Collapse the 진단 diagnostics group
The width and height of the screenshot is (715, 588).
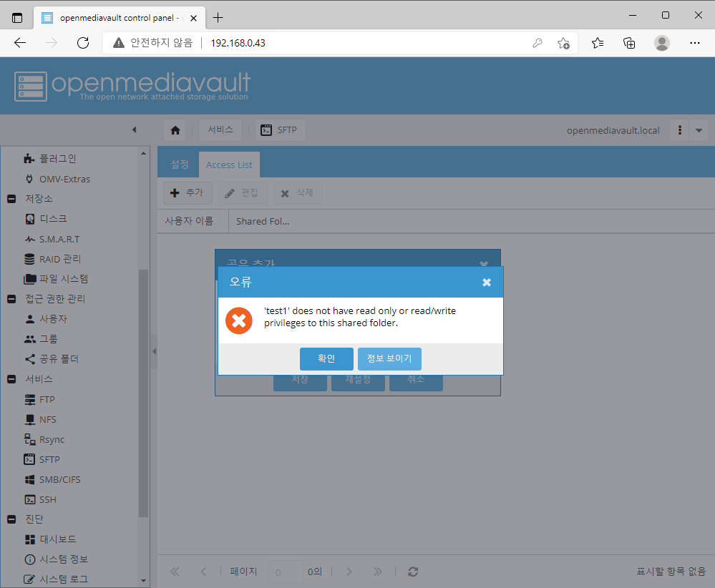pyautogui.click(x=12, y=519)
